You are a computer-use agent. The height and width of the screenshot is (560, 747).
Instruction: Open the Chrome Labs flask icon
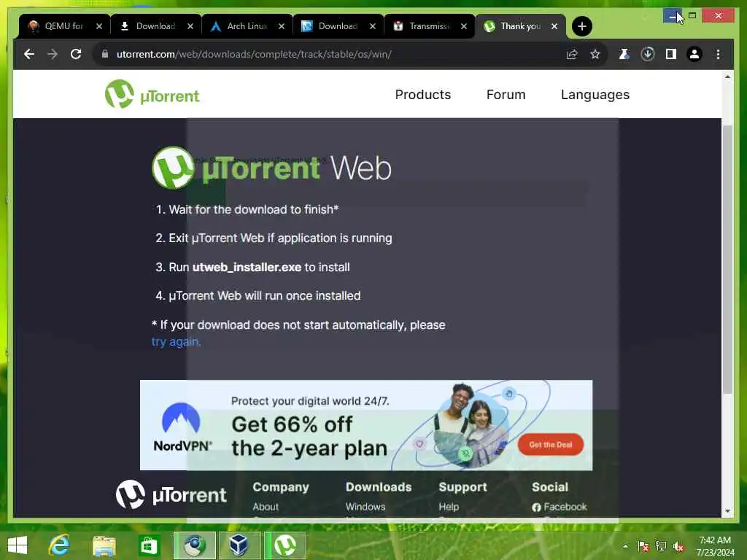coord(624,54)
